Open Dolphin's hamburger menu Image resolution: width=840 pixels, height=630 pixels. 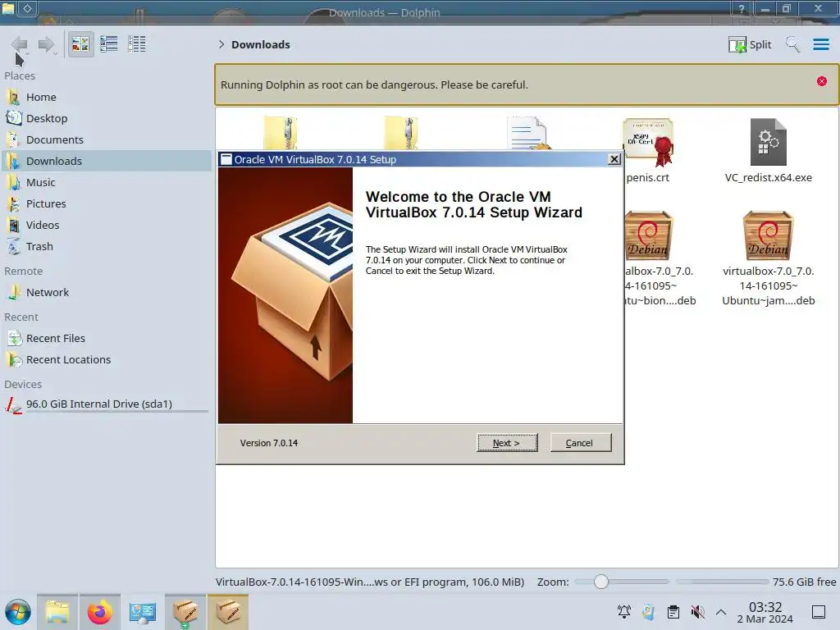point(820,44)
